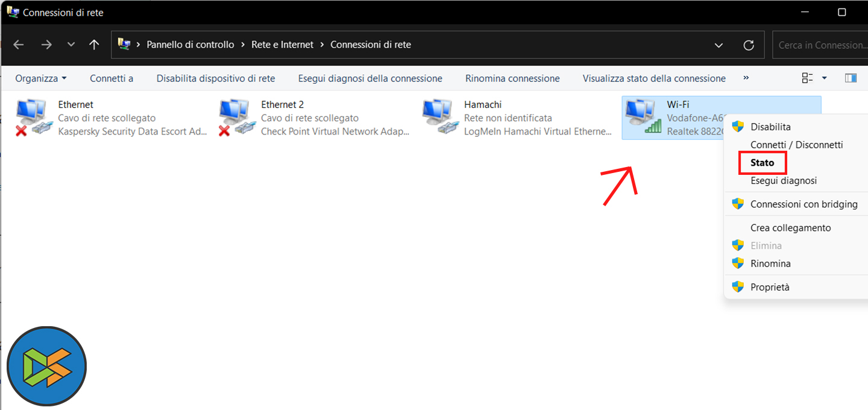This screenshot has height=410, width=868.
Task: Open the Organizza dropdown menu
Action: pyautogui.click(x=41, y=78)
